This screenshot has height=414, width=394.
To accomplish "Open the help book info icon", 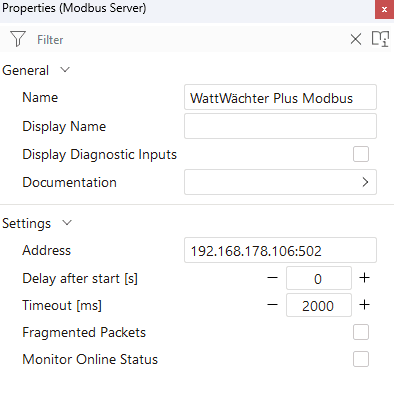I will pos(380,39).
